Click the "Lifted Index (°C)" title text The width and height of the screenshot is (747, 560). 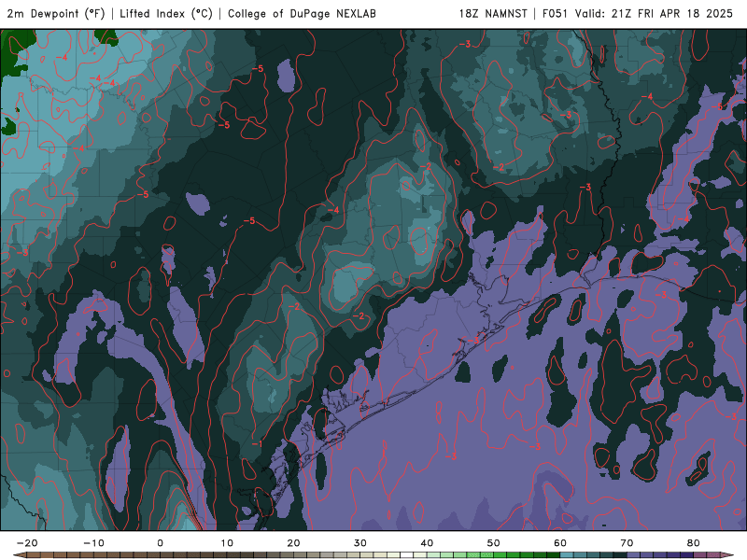(166, 14)
